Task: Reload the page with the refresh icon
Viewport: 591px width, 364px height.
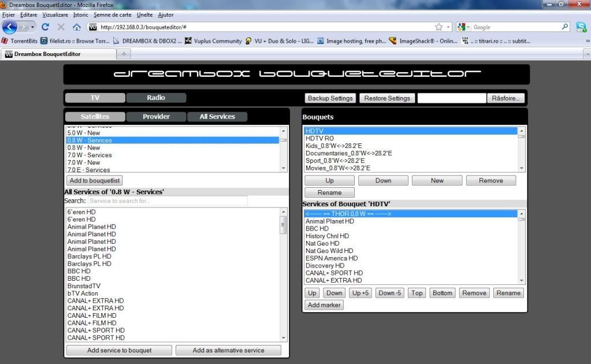Action: pos(45,27)
